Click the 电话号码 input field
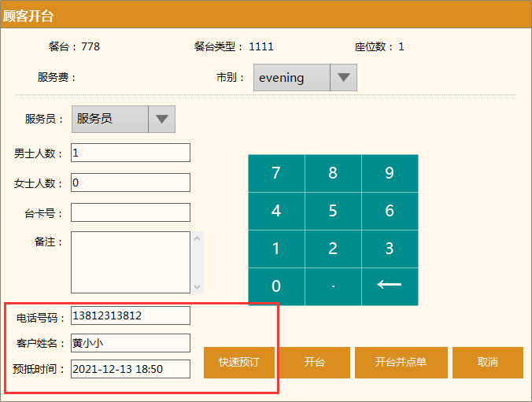 pos(131,315)
